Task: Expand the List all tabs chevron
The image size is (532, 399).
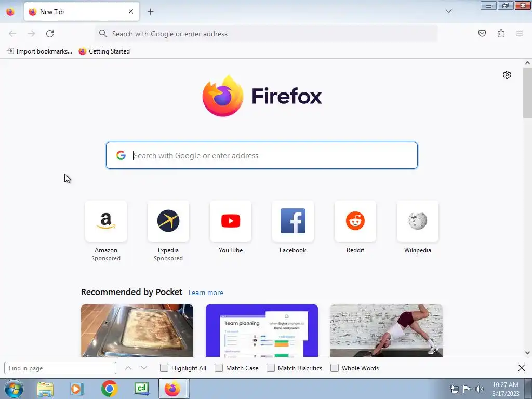Action: [448, 11]
